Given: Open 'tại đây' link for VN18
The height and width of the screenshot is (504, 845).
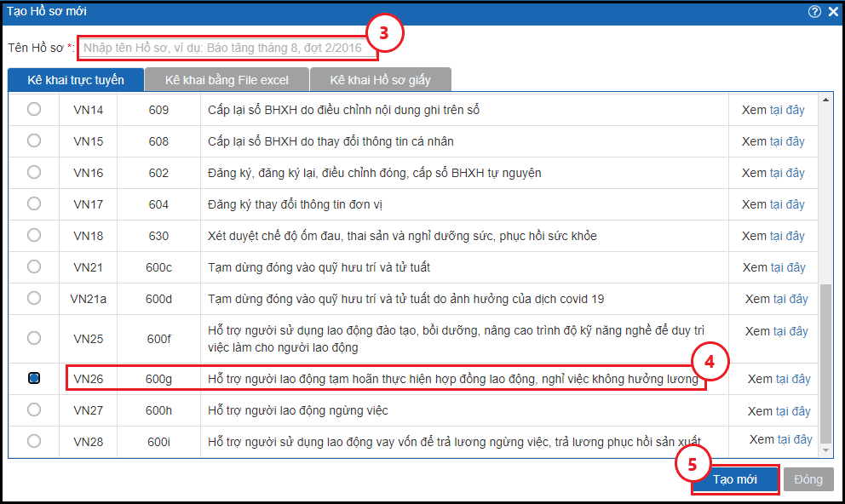Looking at the screenshot, I should (787, 236).
